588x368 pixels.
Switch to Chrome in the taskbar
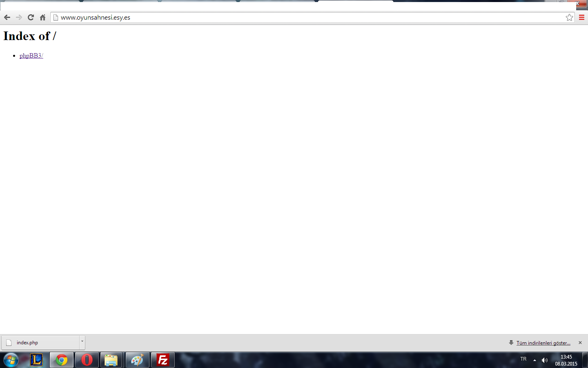62,360
